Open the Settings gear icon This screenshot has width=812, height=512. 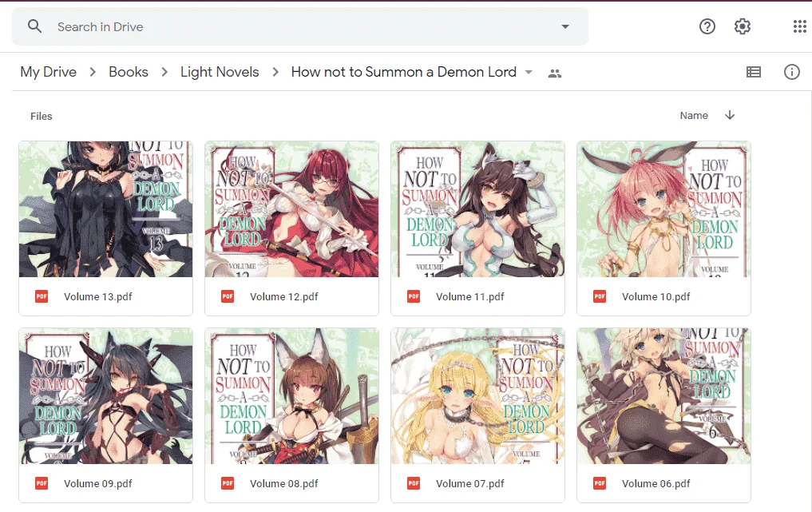(x=742, y=26)
